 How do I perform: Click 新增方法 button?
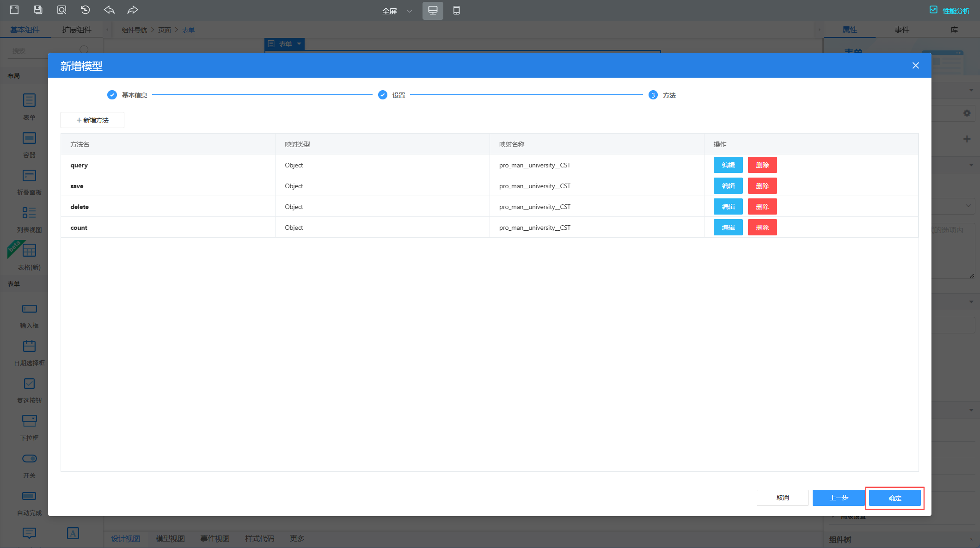pos(92,120)
